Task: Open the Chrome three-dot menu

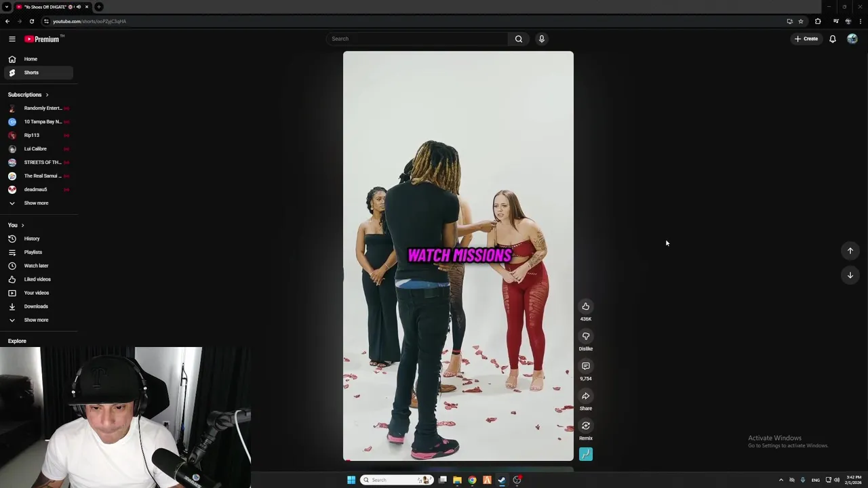Action: (x=860, y=21)
